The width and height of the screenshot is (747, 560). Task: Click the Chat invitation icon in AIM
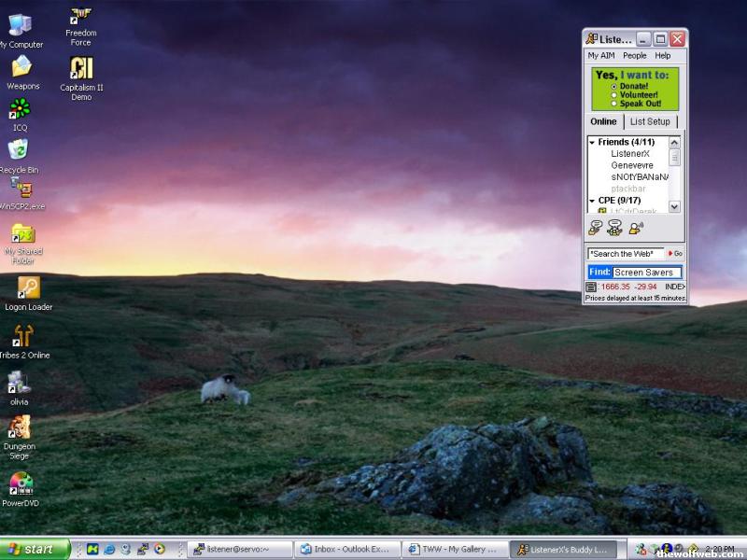[x=614, y=227]
